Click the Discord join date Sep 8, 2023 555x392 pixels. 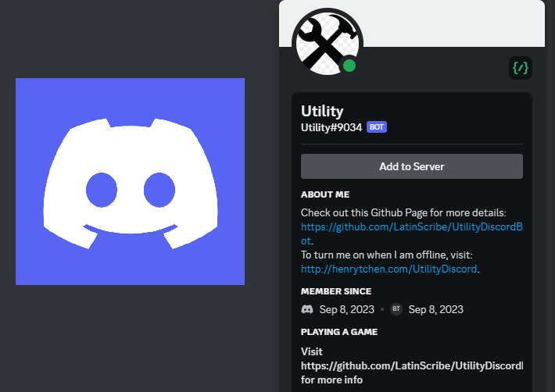[x=346, y=310]
